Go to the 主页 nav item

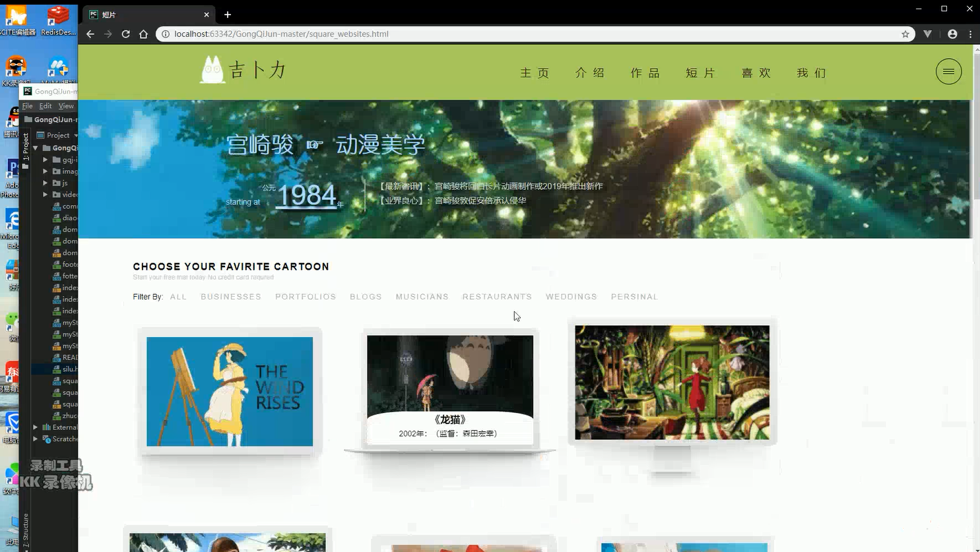click(x=535, y=73)
